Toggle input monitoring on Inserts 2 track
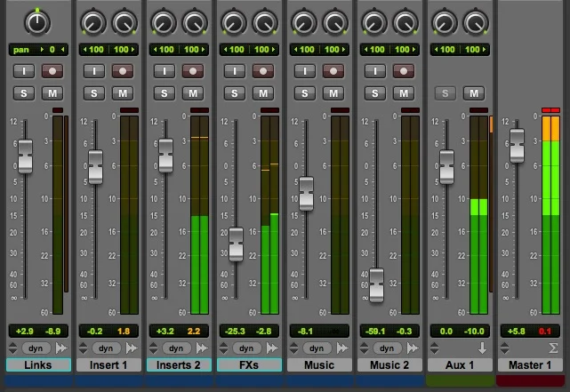Screen dimensions: 570x392 click(x=165, y=71)
